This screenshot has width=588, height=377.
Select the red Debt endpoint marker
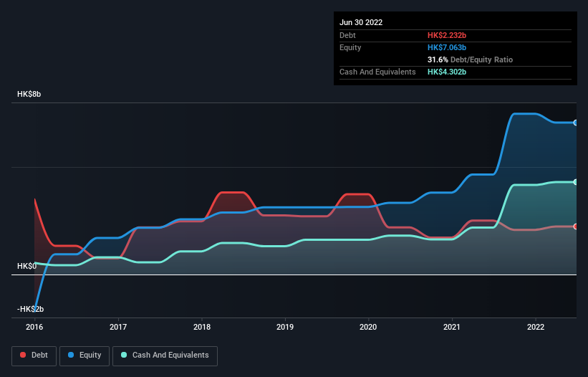coord(576,226)
